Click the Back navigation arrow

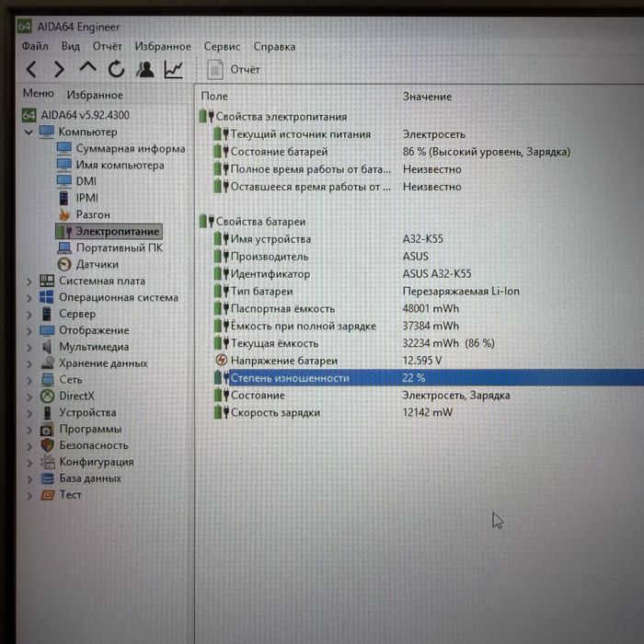coord(31,69)
